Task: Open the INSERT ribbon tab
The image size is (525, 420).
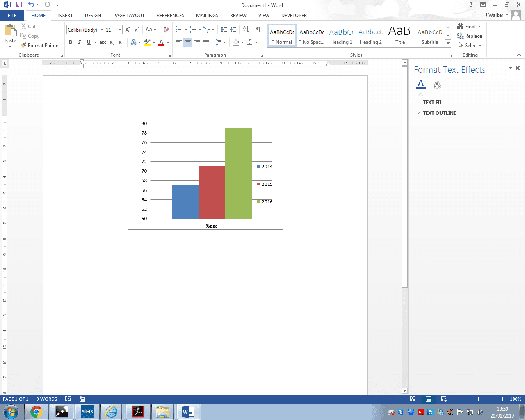Action: click(65, 16)
